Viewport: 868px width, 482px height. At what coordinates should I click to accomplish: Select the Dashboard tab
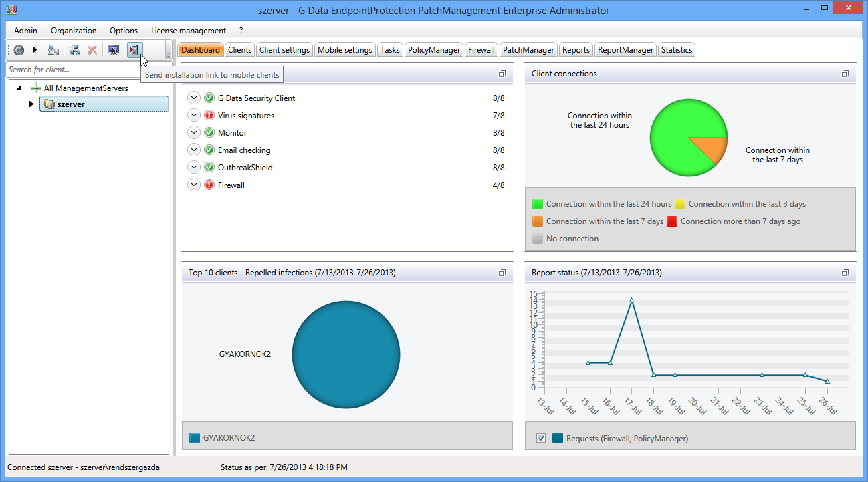click(201, 50)
